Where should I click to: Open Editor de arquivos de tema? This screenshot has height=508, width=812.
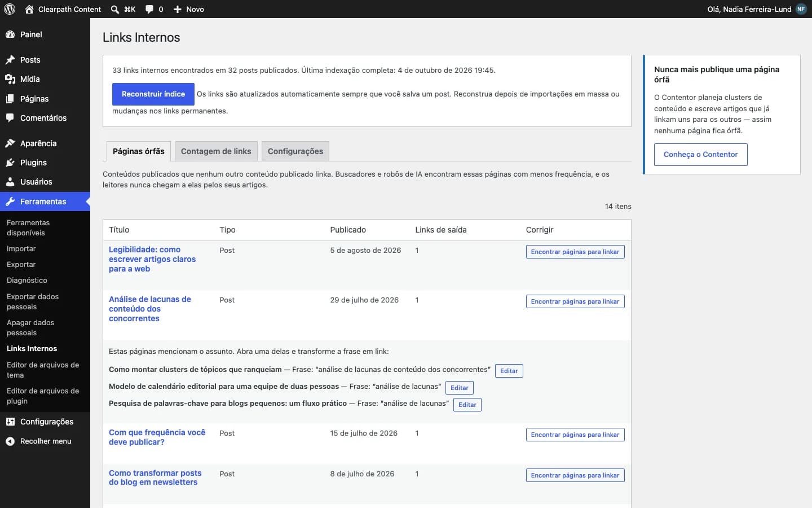[43, 370]
